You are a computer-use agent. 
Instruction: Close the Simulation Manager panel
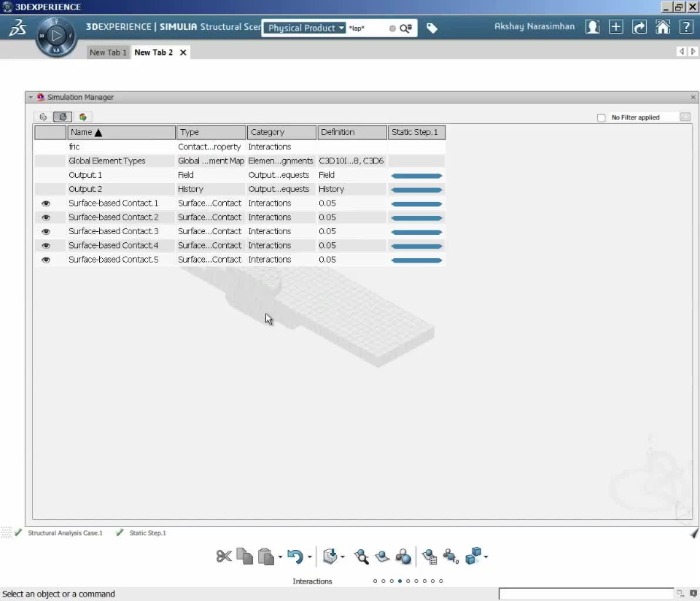[x=693, y=97]
